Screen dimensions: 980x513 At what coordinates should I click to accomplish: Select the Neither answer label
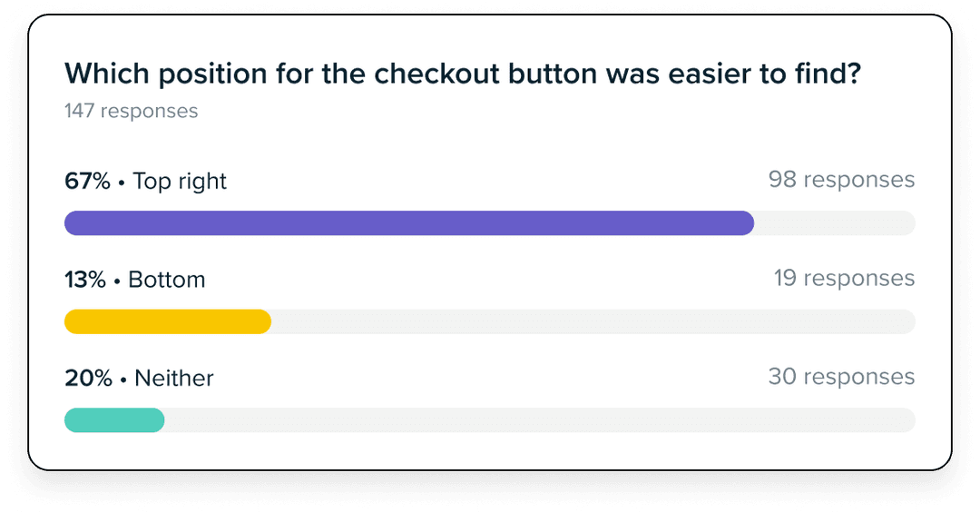coord(173,379)
